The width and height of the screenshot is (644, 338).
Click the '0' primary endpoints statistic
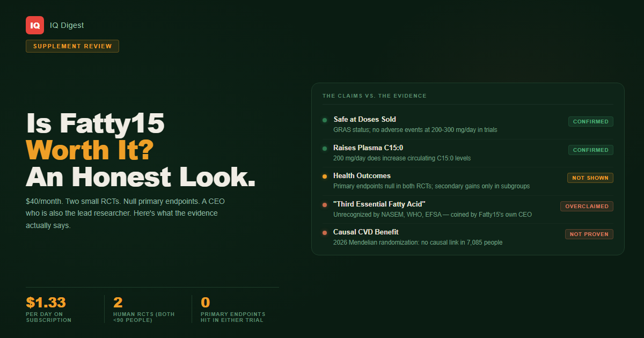(x=205, y=303)
